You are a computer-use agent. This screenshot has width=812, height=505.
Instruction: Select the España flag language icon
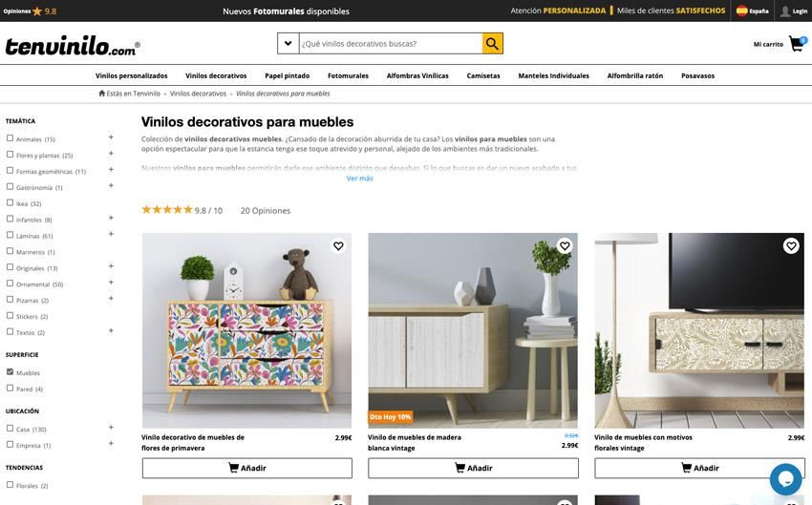point(741,11)
